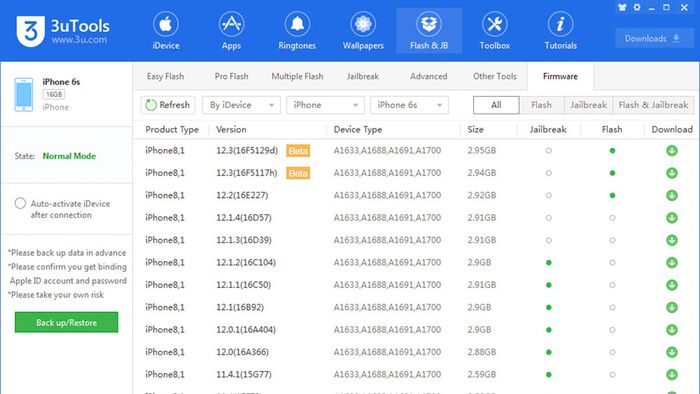Click the iPhone 6s device name

point(61,82)
